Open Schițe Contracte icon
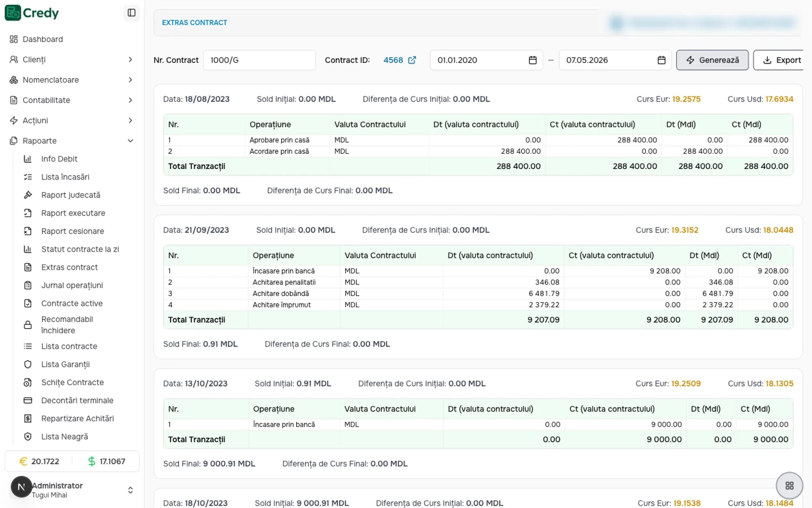 pyautogui.click(x=28, y=382)
